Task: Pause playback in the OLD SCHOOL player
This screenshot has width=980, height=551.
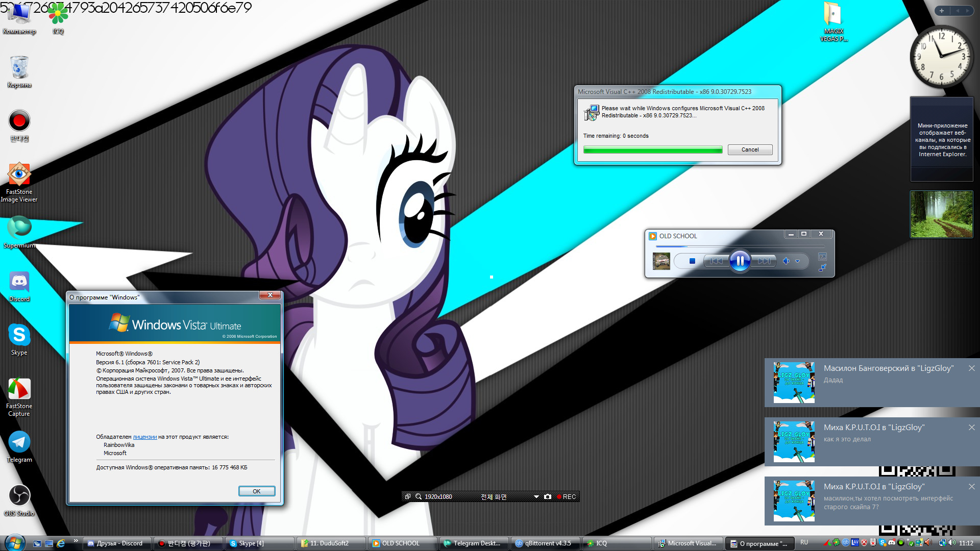Action: coord(740,261)
